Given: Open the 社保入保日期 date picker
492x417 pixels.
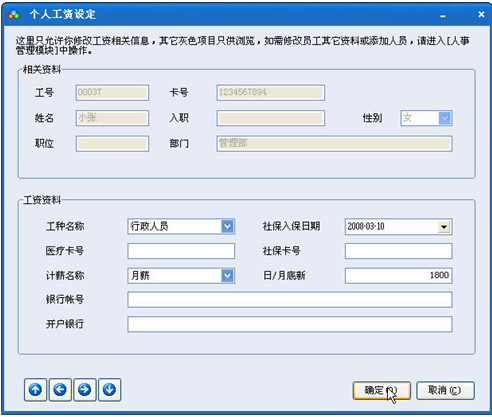Looking at the screenshot, I should [x=444, y=227].
